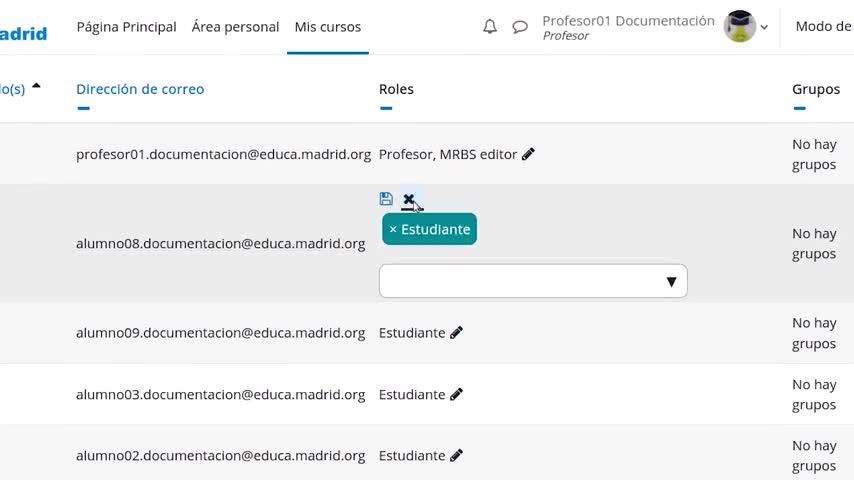The height and width of the screenshot is (480, 854).
Task: Go to Página Principal
Action: (x=126, y=27)
